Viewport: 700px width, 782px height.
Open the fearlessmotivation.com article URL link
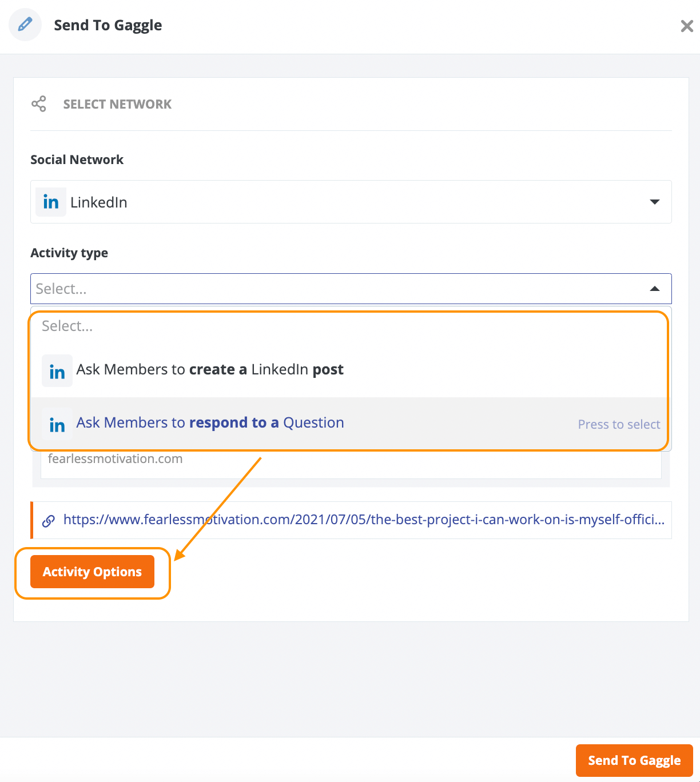tap(364, 520)
